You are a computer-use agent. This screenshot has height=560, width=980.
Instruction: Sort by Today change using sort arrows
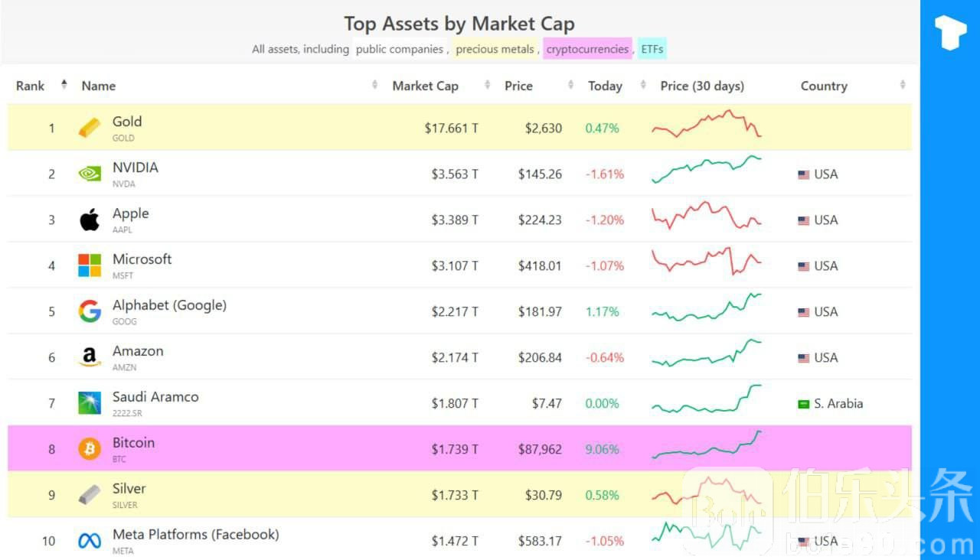[x=643, y=85]
